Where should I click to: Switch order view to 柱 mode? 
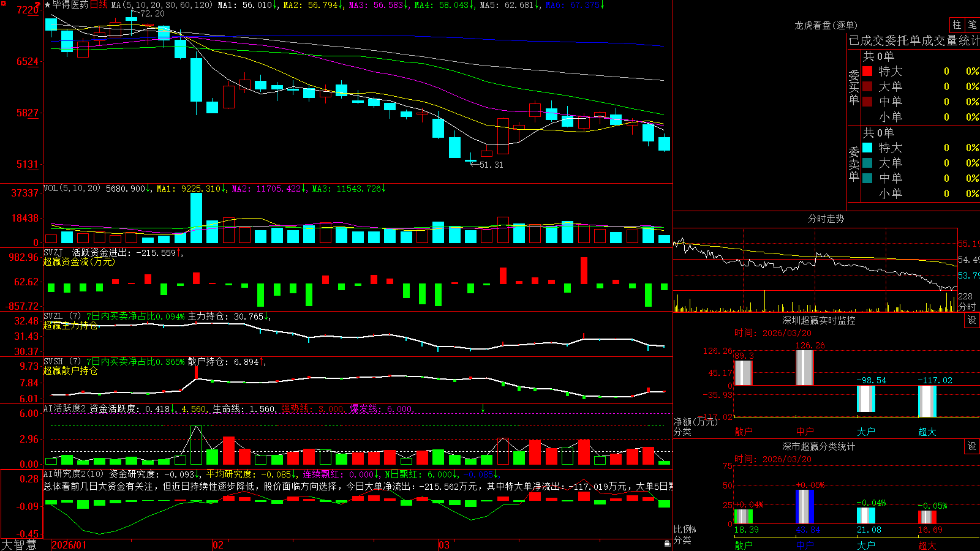click(957, 25)
